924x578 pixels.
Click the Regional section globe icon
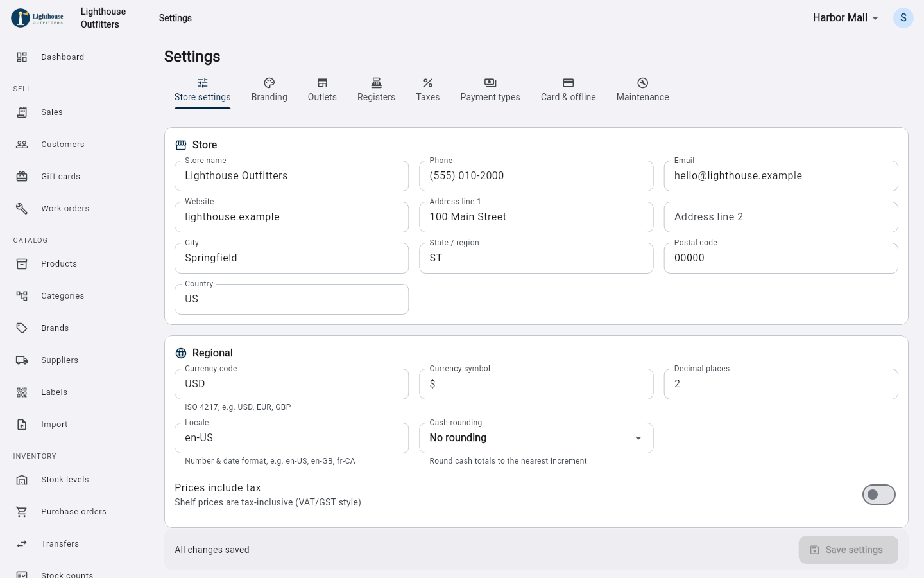181,353
